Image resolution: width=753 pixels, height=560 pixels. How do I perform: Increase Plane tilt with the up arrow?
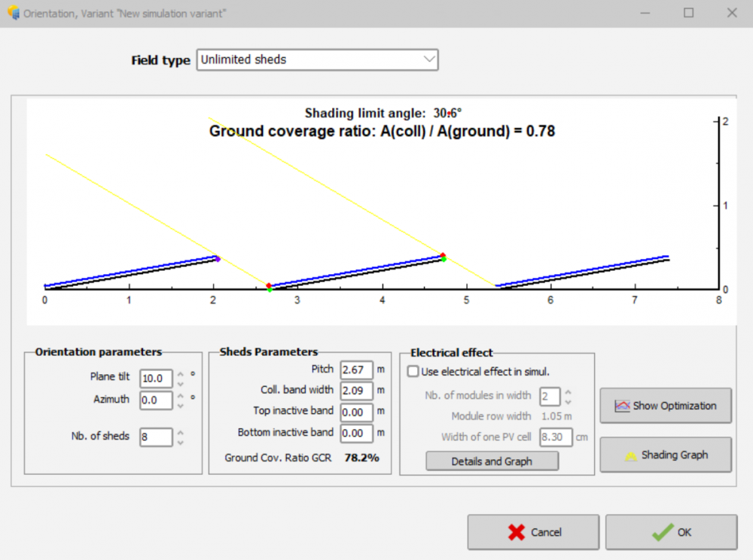(181, 373)
